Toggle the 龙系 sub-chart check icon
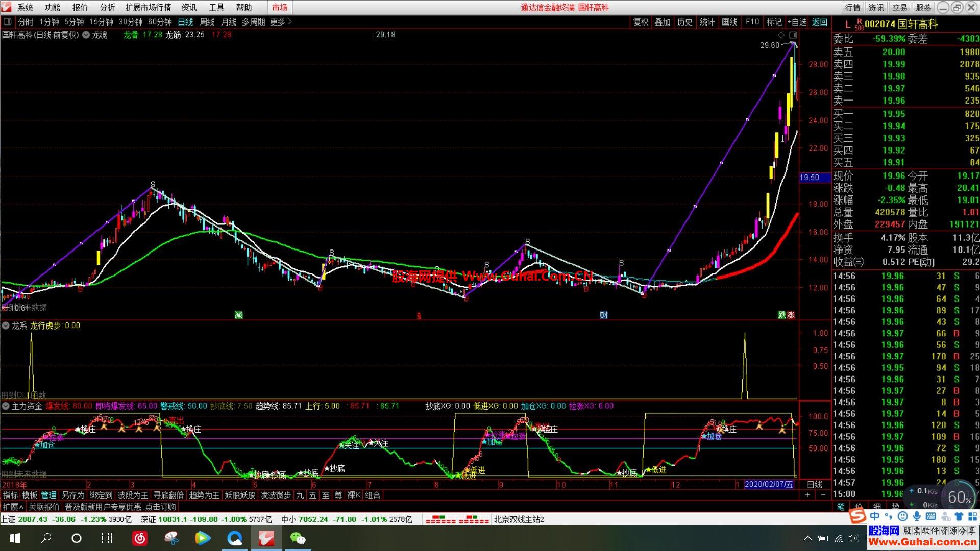The height and width of the screenshot is (551, 980). [6, 325]
